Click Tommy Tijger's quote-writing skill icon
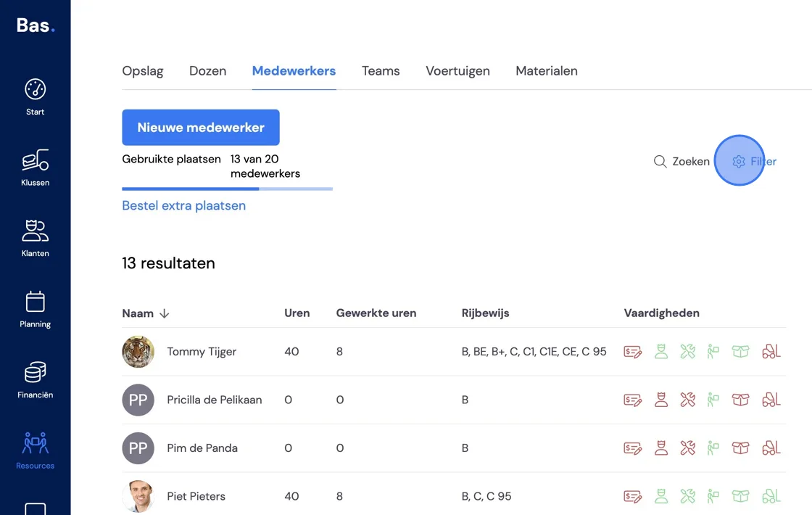This screenshot has width=812, height=515. (x=632, y=352)
